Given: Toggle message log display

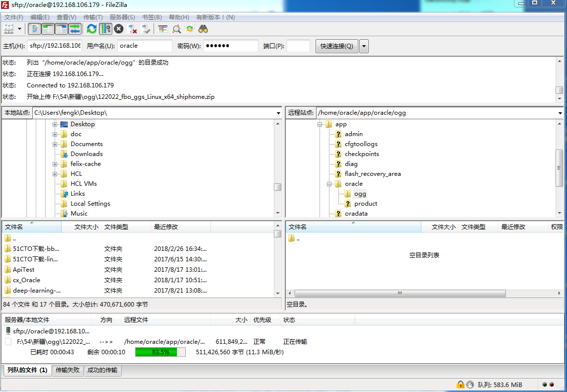Looking at the screenshot, I should (34, 29).
